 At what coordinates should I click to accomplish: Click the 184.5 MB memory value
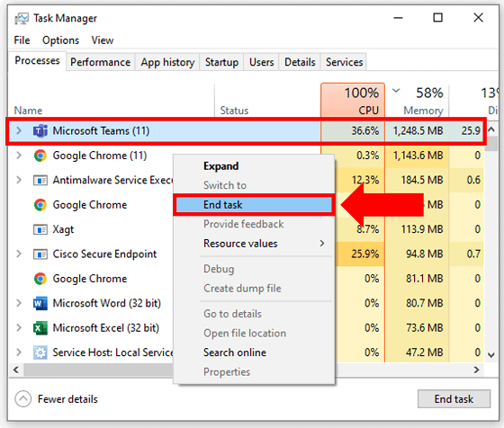click(x=422, y=180)
